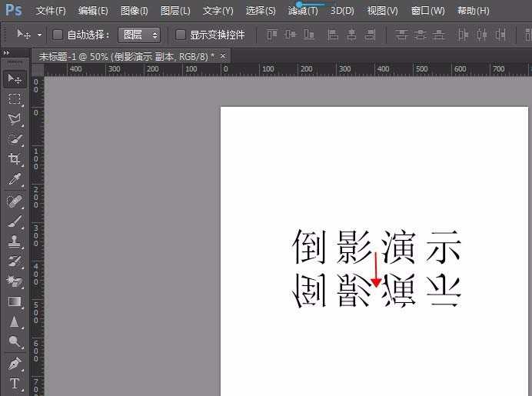The image size is (532, 396).
Task: Open the 图层(L) menu
Action: pyautogui.click(x=175, y=11)
